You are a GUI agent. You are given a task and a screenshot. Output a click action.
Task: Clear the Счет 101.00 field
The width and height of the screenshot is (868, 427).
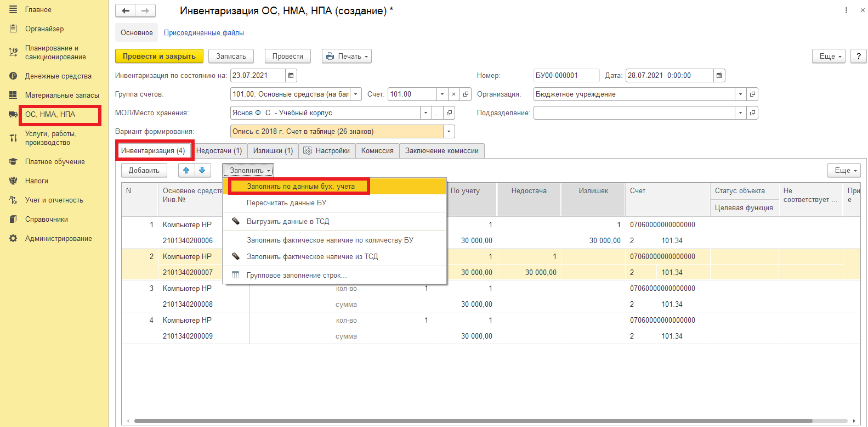pyautogui.click(x=453, y=94)
